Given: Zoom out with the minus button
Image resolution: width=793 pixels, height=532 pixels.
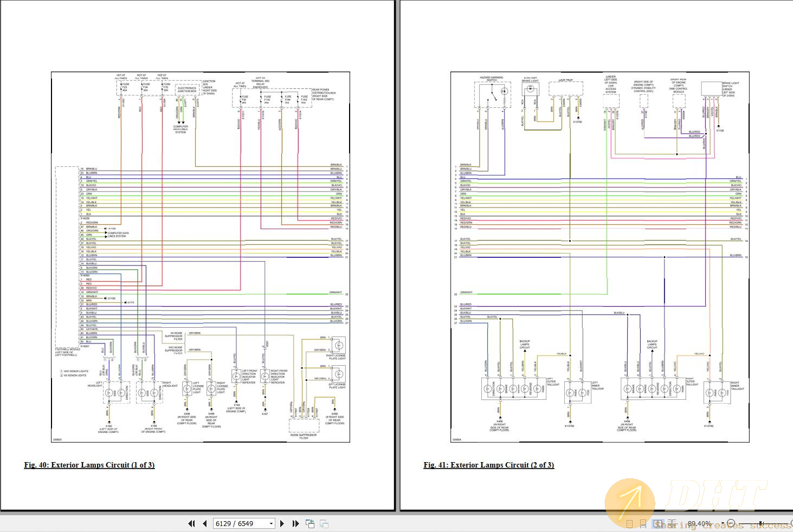Looking at the screenshot, I should point(731,523).
